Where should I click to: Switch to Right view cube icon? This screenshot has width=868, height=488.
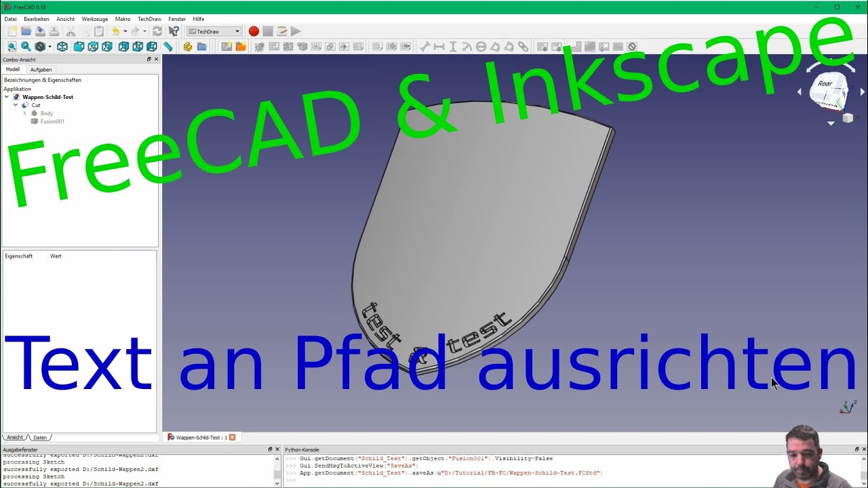[107, 47]
